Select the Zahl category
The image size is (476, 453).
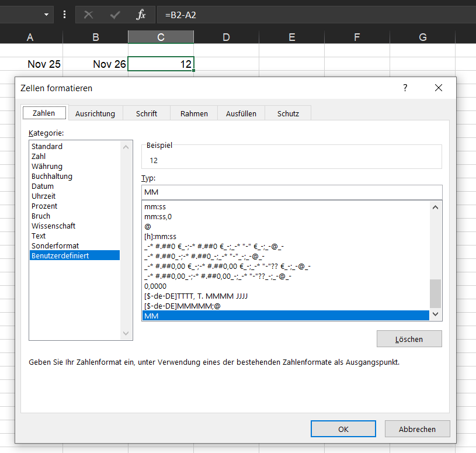(x=75, y=157)
